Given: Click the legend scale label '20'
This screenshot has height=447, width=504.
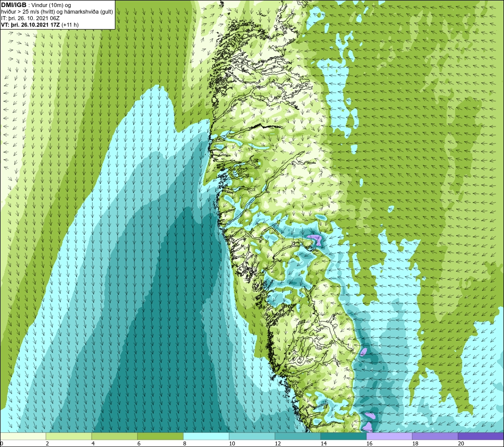Looking at the screenshot, I should 461,443.
